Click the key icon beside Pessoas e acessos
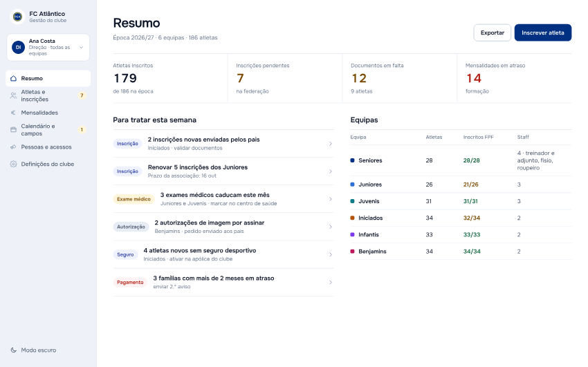588x367 pixels. coord(14,147)
